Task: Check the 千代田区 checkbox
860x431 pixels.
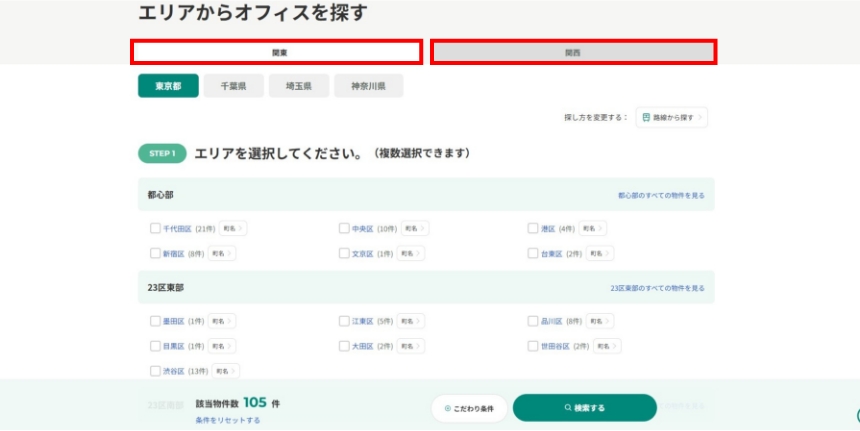Action: (155, 228)
